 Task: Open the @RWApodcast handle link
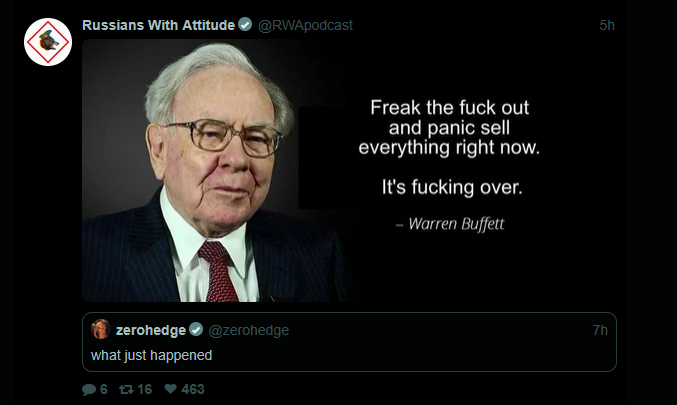pyautogui.click(x=305, y=25)
